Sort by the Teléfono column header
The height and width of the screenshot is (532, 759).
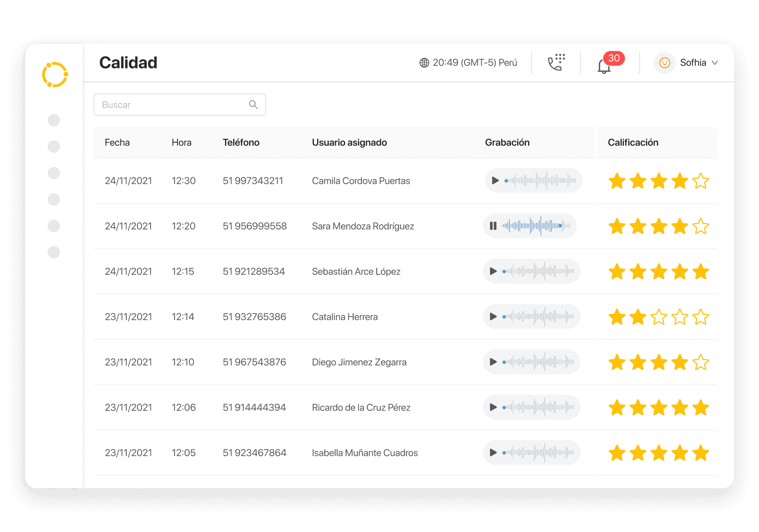[x=241, y=142]
